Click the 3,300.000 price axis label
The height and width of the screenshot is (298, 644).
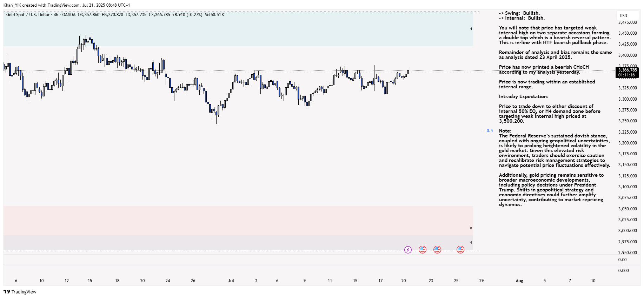[628, 99]
